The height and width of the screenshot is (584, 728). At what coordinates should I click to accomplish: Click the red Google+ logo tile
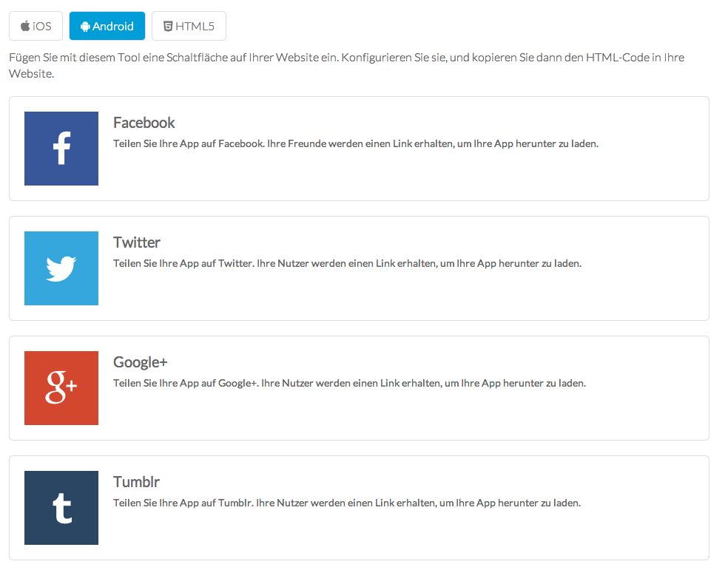coord(61,388)
